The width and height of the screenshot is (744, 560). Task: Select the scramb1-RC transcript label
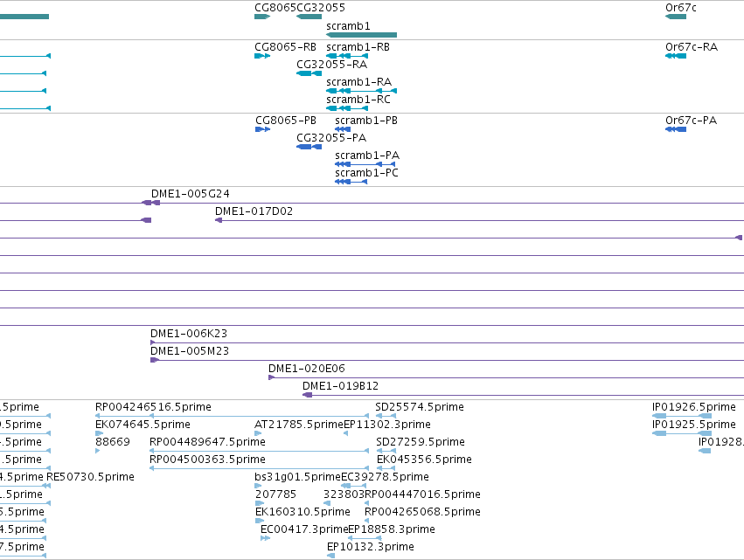pyautogui.click(x=358, y=100)
